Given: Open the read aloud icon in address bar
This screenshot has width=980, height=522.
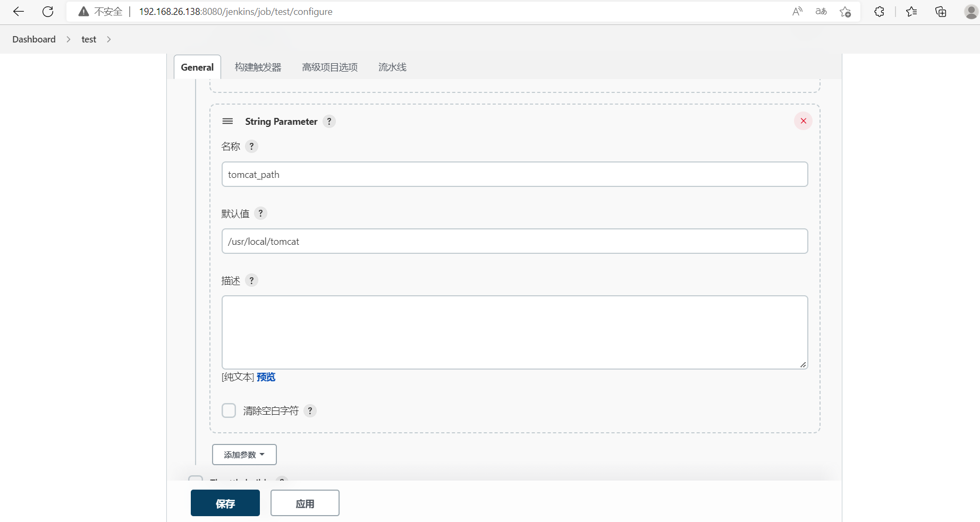Looking at the screenshot, I should coord(797,12).
